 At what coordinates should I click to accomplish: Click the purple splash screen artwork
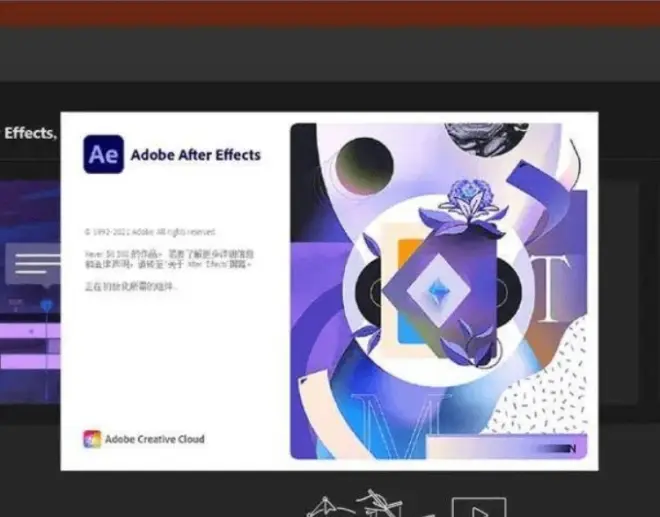[x=439, y=291]
